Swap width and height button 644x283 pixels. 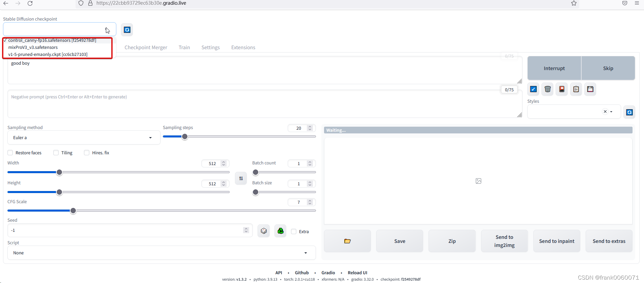click(x=241, y=179)
